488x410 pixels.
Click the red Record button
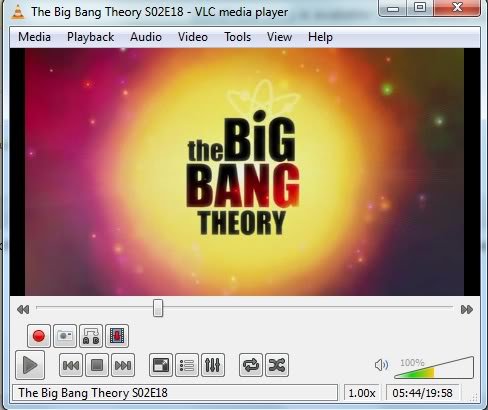[39, 336]
